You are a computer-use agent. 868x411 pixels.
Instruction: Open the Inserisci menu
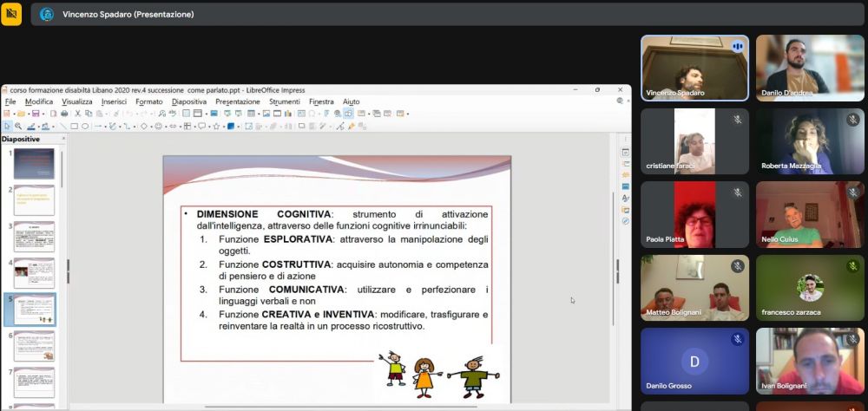(x=114, y=101)
